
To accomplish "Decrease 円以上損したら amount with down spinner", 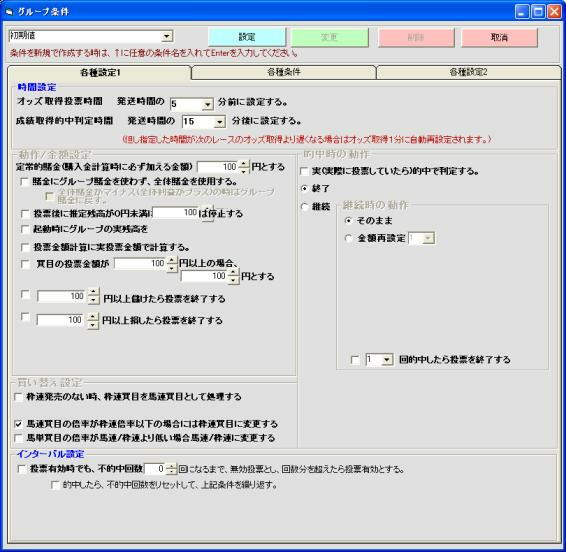I will 93,325.
